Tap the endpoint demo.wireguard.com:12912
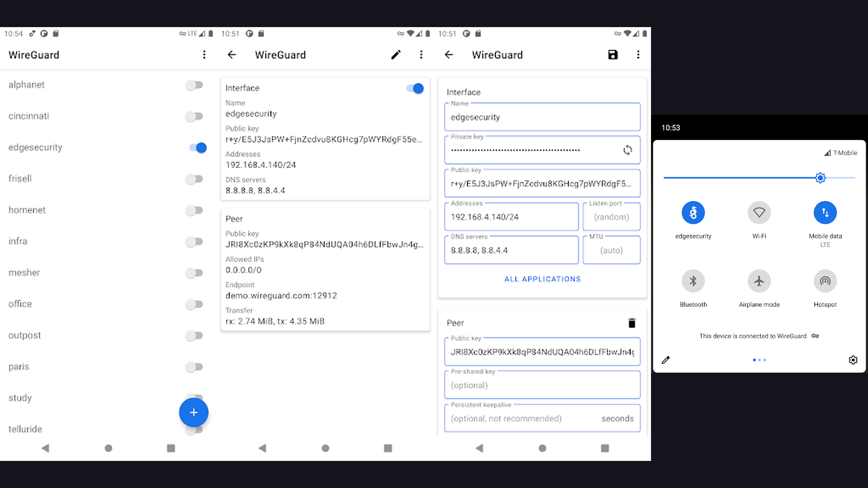This screenshot has width=868, height=488. point(281,296)
